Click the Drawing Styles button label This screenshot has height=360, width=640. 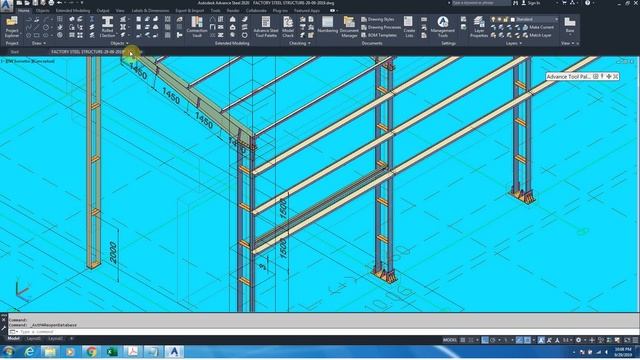[381, 19]
